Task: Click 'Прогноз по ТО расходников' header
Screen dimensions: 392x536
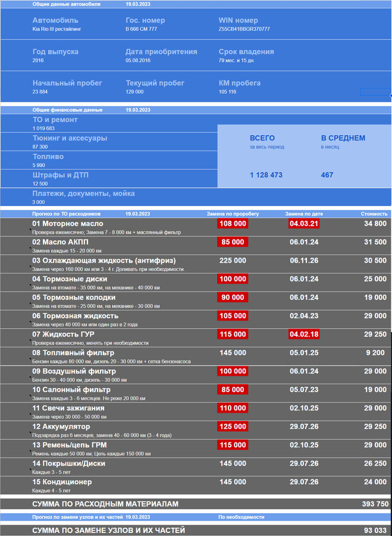Action: click(x=66, y=214)
